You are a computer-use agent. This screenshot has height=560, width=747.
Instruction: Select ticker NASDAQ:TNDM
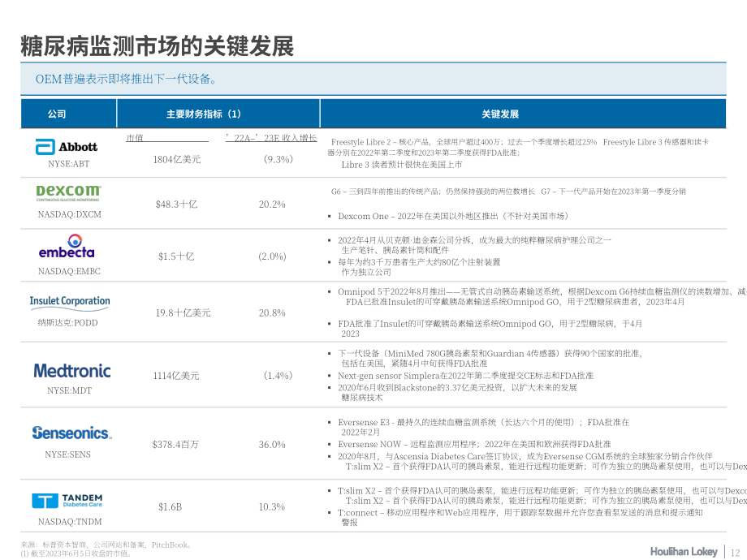70,522
